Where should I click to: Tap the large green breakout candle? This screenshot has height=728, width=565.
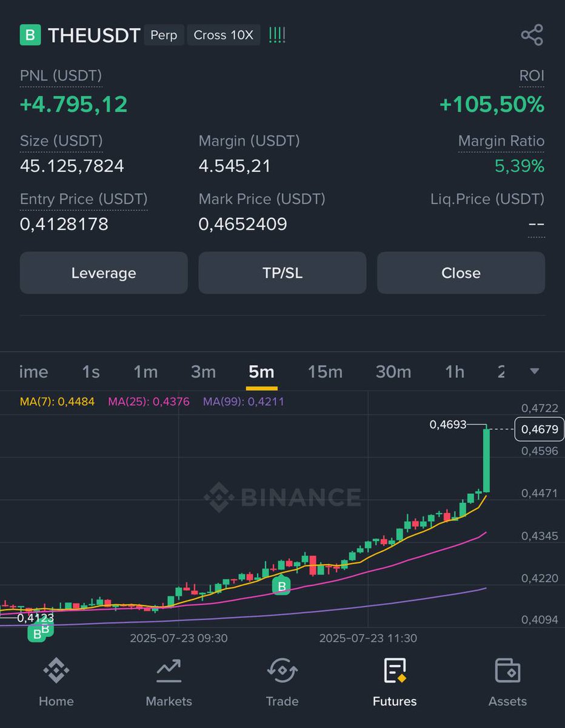(x=486, y=461)
